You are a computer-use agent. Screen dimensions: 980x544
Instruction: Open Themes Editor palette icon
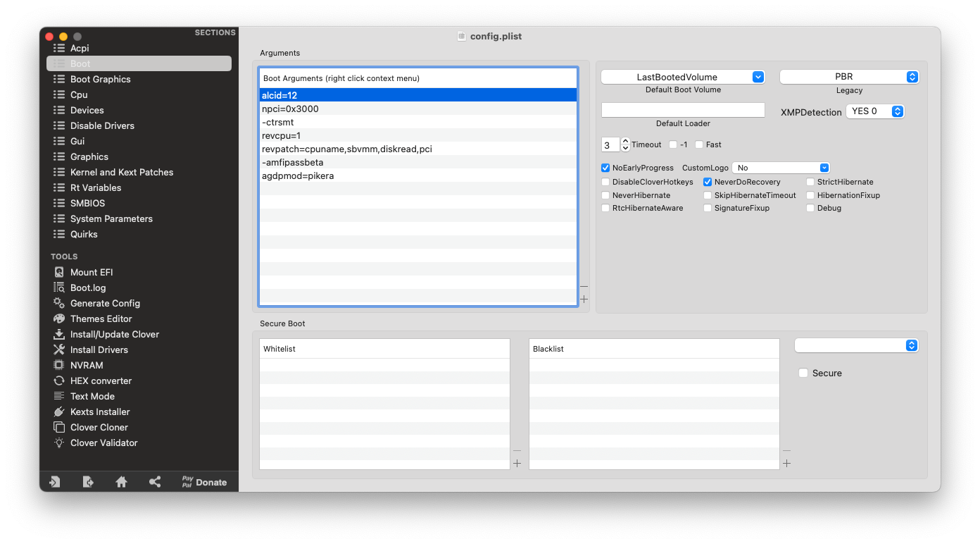(59, 319)
